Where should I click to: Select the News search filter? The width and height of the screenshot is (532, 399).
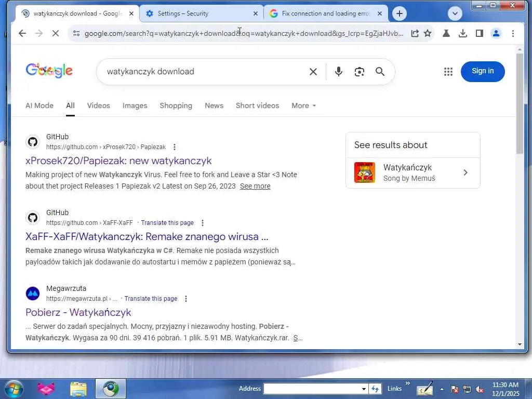coord(214,105)
